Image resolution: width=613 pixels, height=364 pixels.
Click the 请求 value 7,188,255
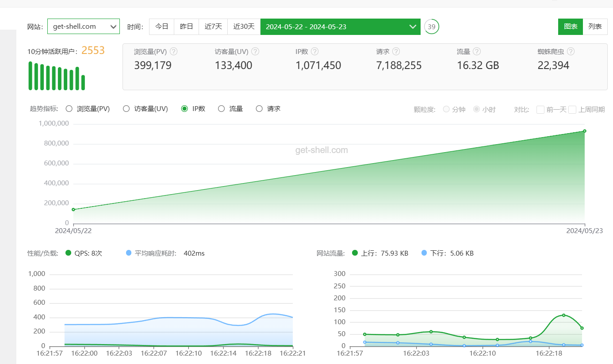point(399,65)
